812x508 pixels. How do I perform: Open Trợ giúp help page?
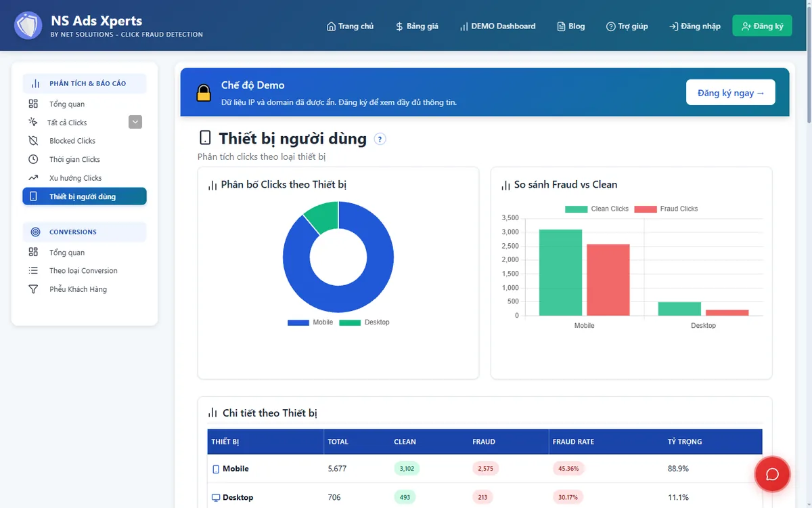point(627,26)
